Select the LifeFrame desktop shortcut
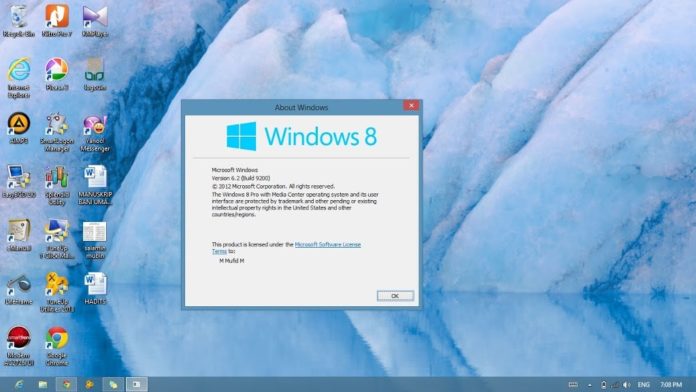Image resolution: width=696 pixels, height=392 pixels. click(x=19, y=289)
